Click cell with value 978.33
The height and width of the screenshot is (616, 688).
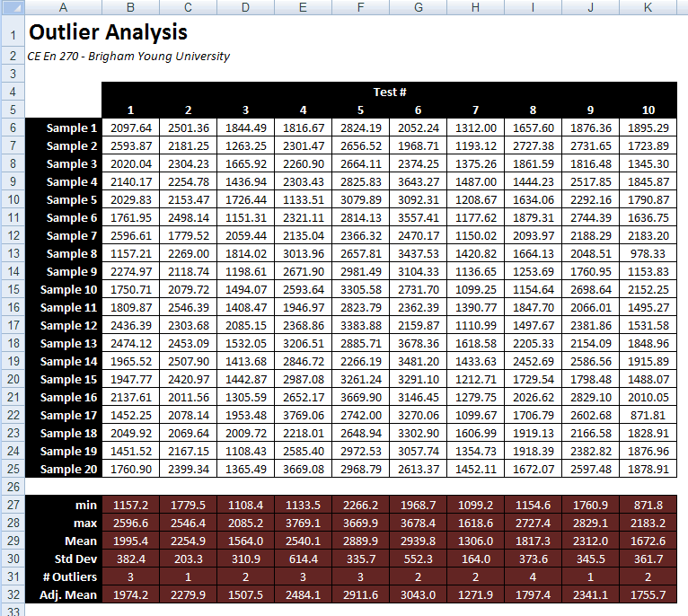tap(648, 253)
